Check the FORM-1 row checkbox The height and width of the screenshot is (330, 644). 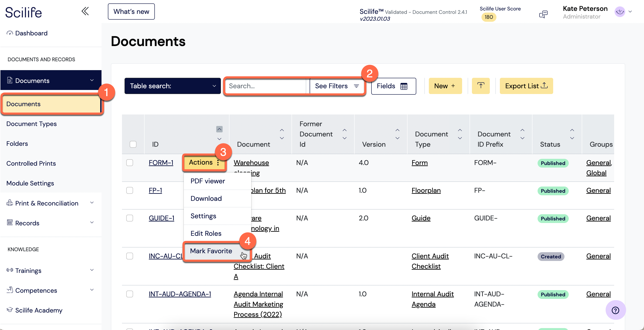130,162
